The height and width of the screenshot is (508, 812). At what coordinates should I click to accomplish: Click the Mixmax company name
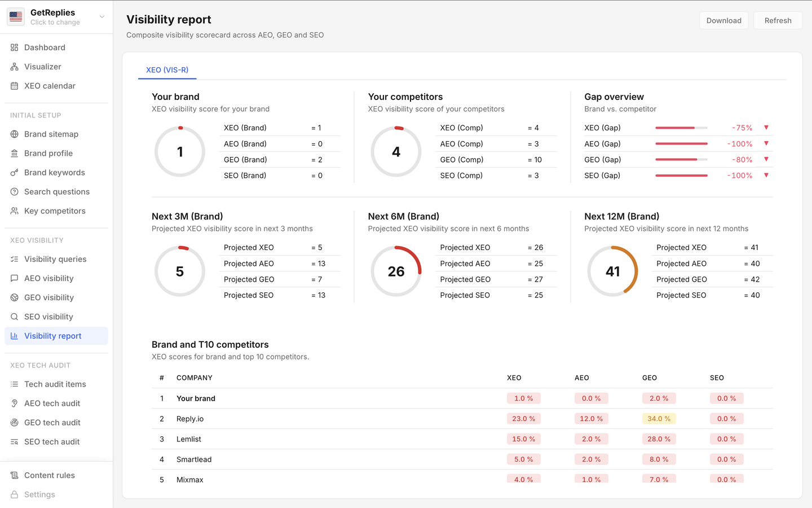(190, 480)
